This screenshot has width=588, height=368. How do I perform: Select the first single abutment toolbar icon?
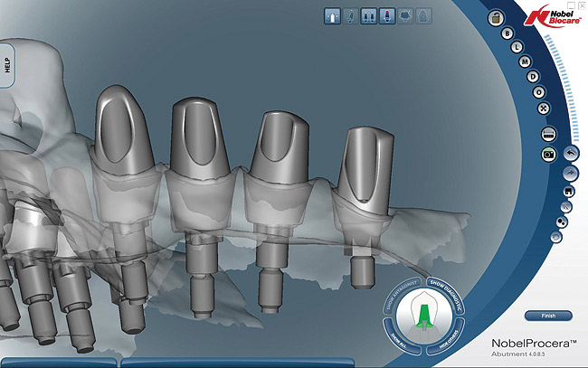[x=333, y=15]
